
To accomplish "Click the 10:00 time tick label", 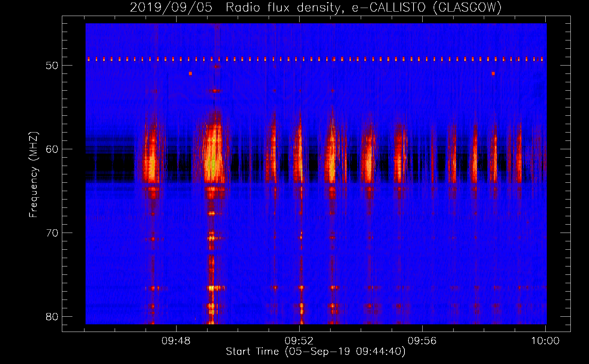I will [545, 341].
